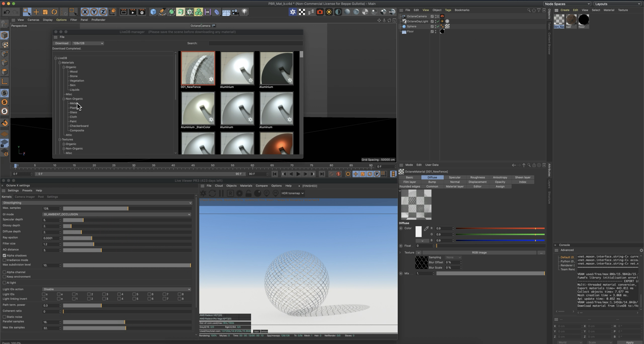Image resolution: width=644 pixels, height=344 pixels.
Task: Add a Cube primitive object
Action: [153, 12]
